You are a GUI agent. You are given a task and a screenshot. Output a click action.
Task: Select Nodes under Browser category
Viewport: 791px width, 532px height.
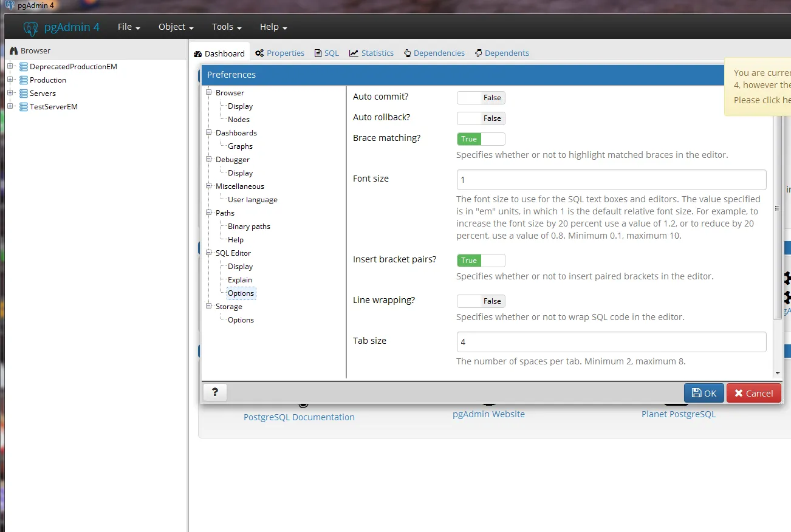click(239, 120)
